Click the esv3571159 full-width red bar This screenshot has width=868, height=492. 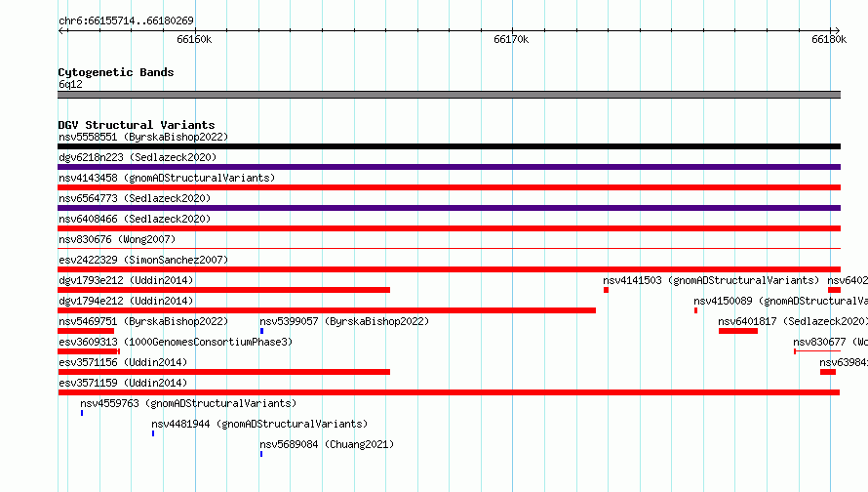click(449, 392)
